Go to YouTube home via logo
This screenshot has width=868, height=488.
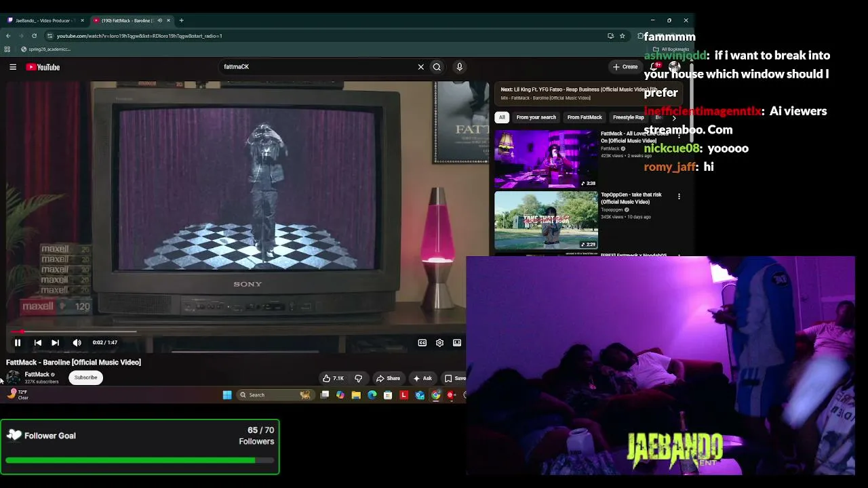[x=43, y=67]
